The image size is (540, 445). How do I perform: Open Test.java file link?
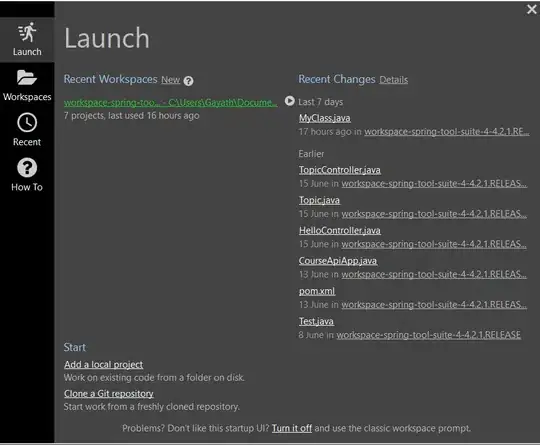(316, 321)
